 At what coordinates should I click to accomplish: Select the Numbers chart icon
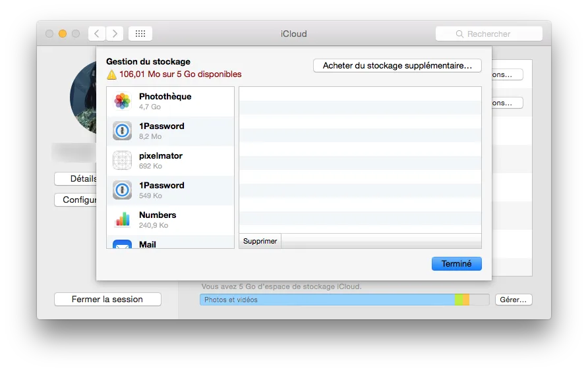[122, 219]
